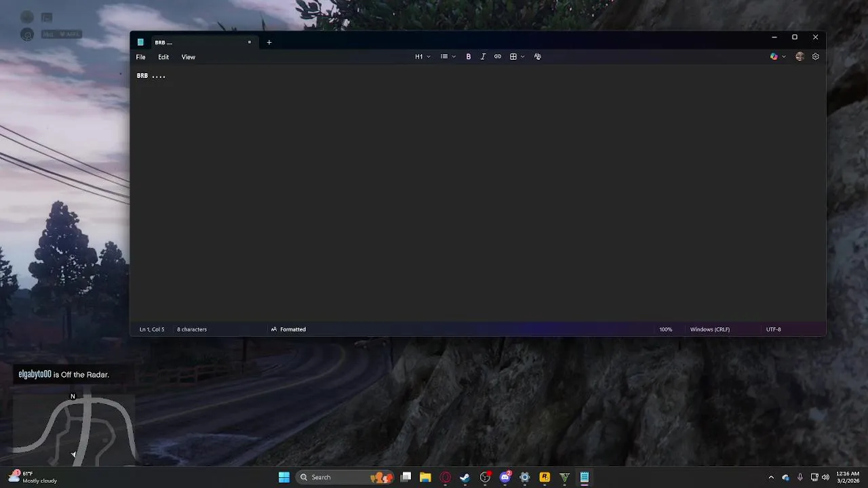
Task: Click the Notepad icon on the taskbar
Action: point(584,477)
